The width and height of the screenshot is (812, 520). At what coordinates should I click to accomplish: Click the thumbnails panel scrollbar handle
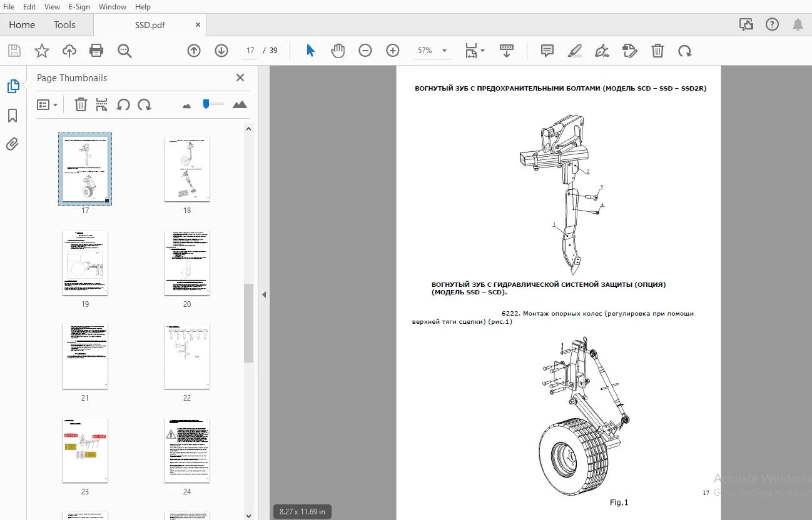[248, 323]
